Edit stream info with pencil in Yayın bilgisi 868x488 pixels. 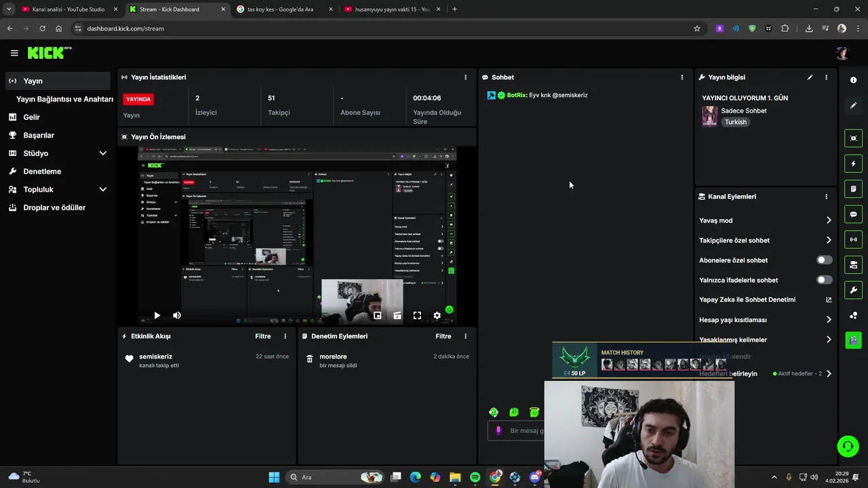(810, 77)
